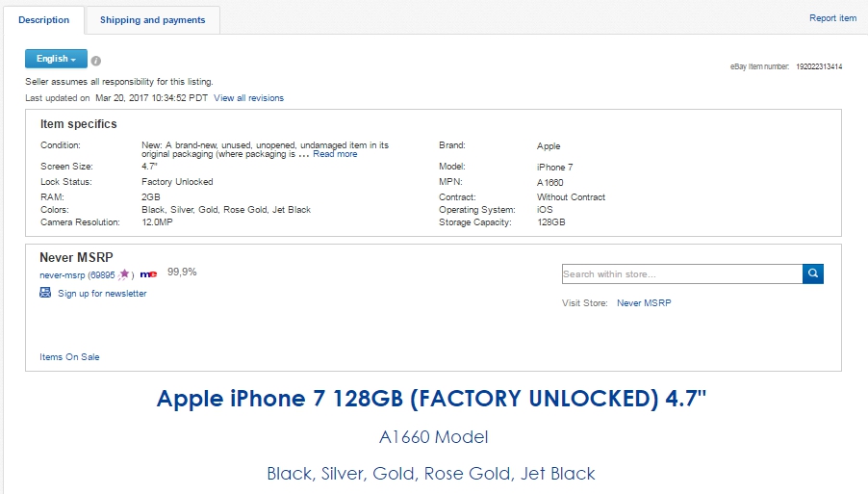
Task: Click the 99,9% feedback percentage
Action: pos(182,273)
